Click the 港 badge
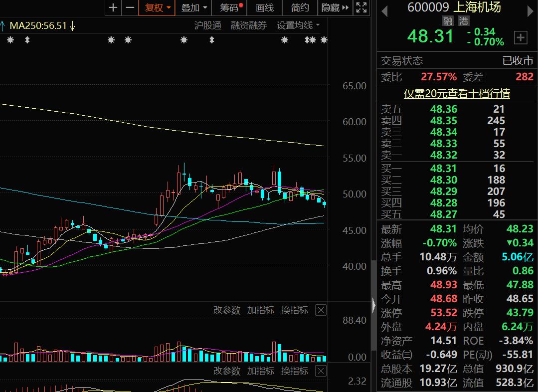Screen dimensions: 538x392 (x=464, y=21)
